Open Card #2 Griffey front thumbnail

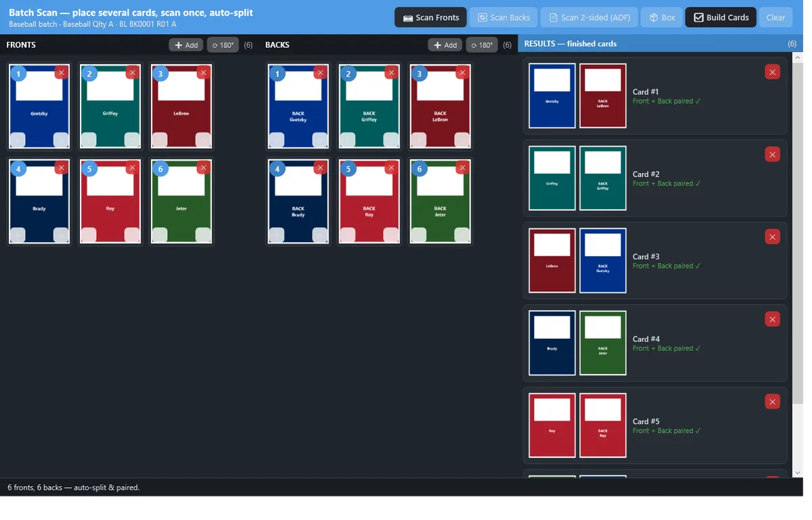click(x=558, y=180)
